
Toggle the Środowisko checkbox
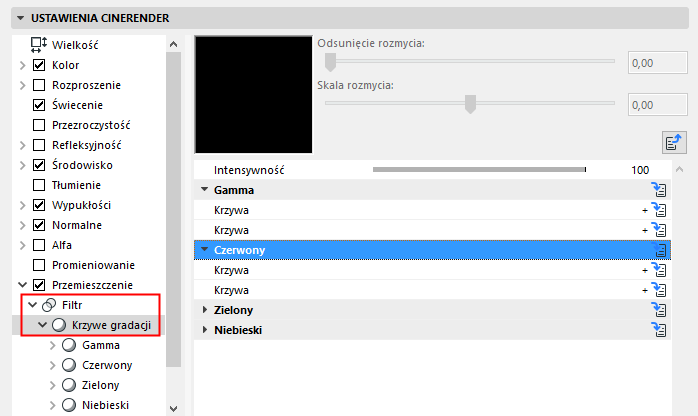(x=39, y=165)
